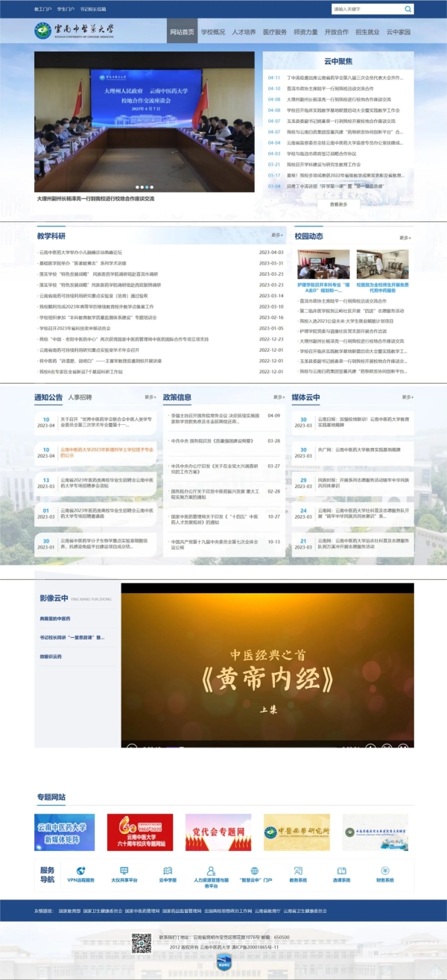Open the 大仪共享平台 service icon

124,870
